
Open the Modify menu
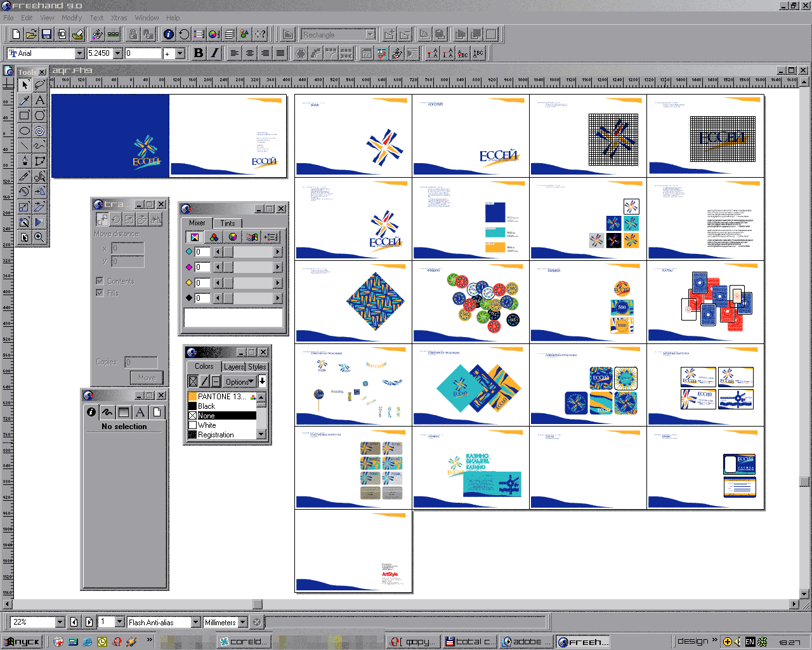(x=72, y=18)
